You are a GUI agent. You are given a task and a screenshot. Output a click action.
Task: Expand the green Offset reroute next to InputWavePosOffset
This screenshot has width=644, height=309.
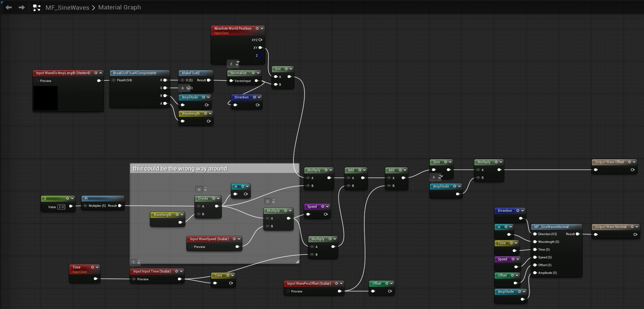pyautogui.click(x=392, y=283)
